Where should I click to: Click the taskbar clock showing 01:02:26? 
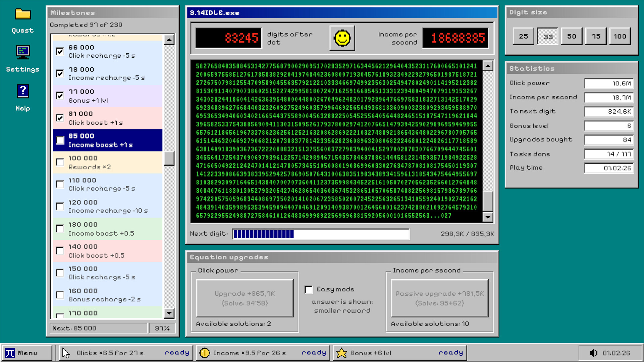tap(616, 353)
